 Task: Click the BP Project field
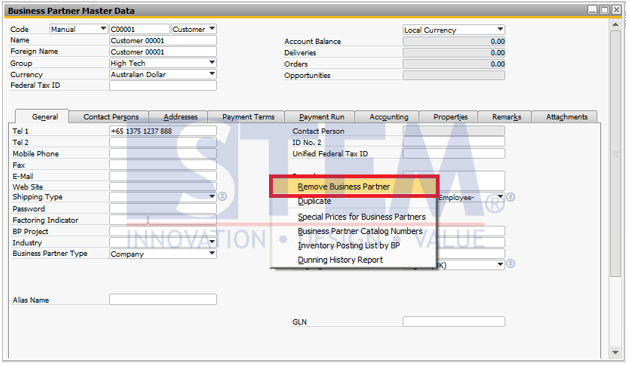[x=163, y=231]
